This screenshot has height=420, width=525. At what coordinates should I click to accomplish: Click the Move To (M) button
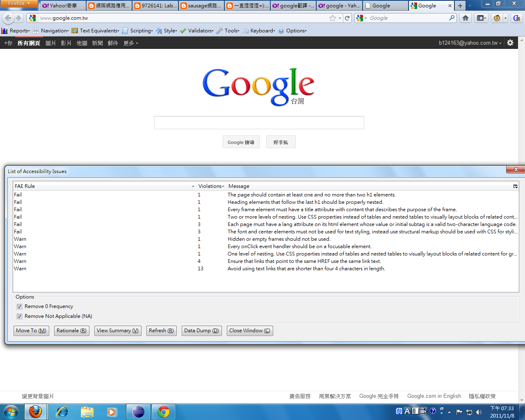coord(31,331)
